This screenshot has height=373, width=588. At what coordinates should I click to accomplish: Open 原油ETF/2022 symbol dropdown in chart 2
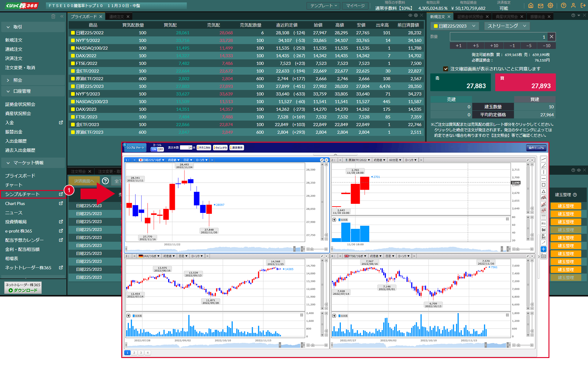358,160
